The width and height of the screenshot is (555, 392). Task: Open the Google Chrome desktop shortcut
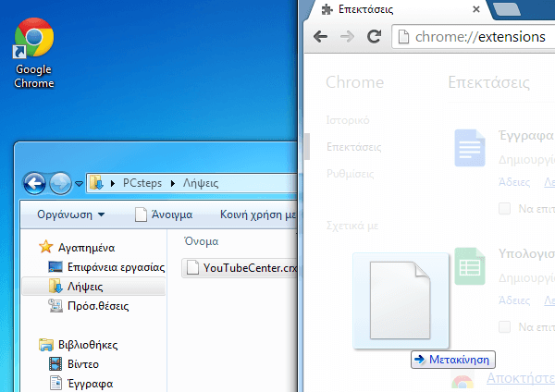point(34,53)
